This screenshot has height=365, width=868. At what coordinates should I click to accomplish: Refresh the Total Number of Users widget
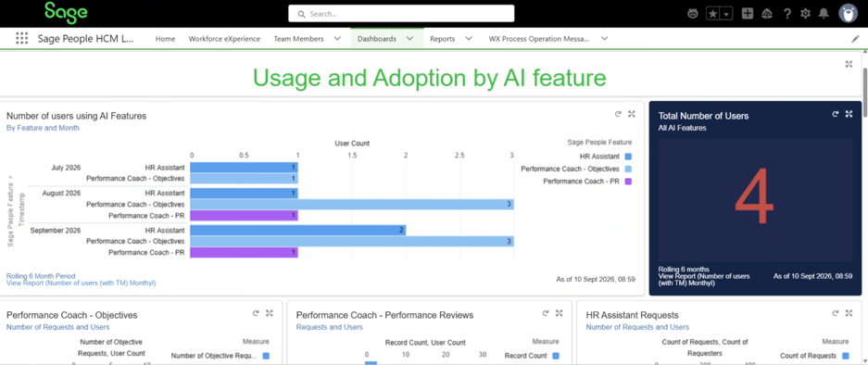click(x=836, y=114)
